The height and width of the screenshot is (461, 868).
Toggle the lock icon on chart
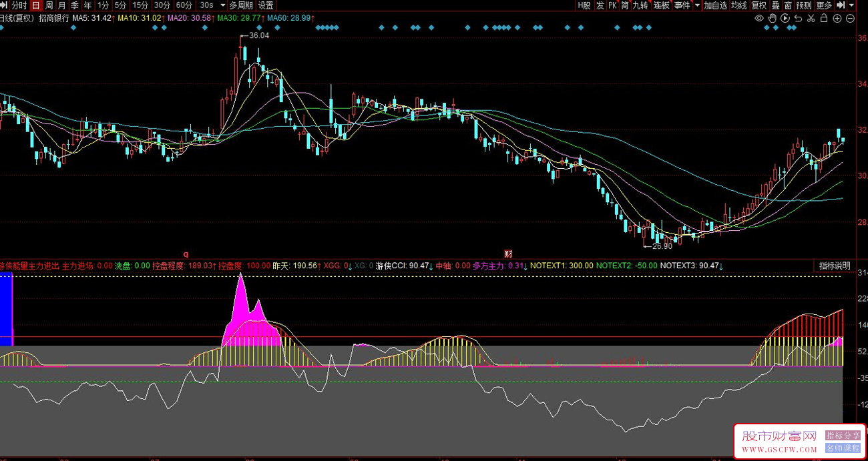coord(824,18)
